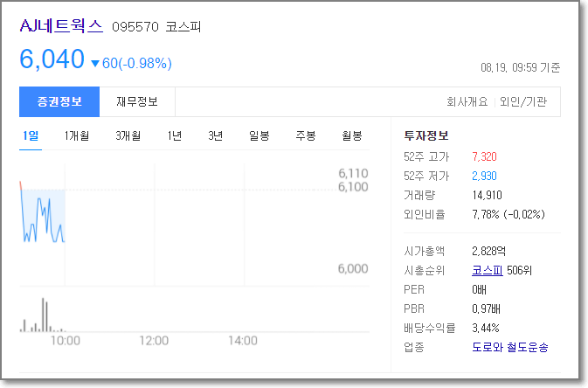
Task: Click the change value 60(-0.98%)
Action: point(137,63)
